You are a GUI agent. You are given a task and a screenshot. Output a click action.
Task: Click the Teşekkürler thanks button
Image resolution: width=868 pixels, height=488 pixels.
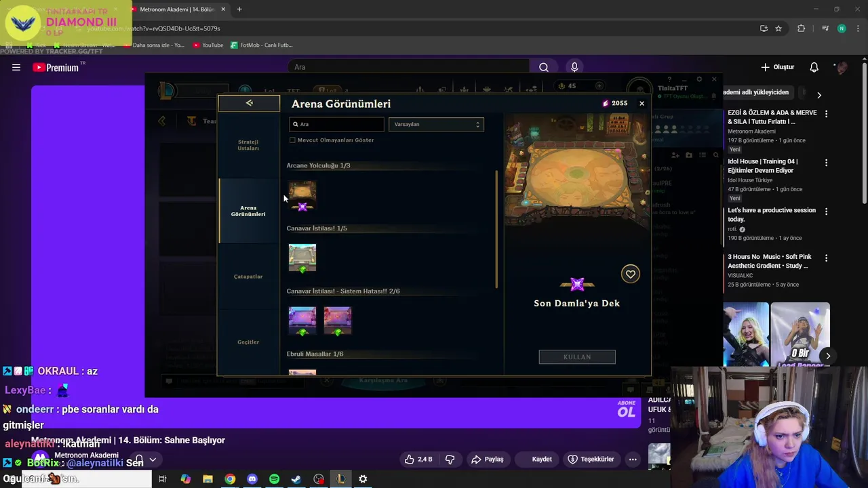pyautogui.click(x=591, y=460)
